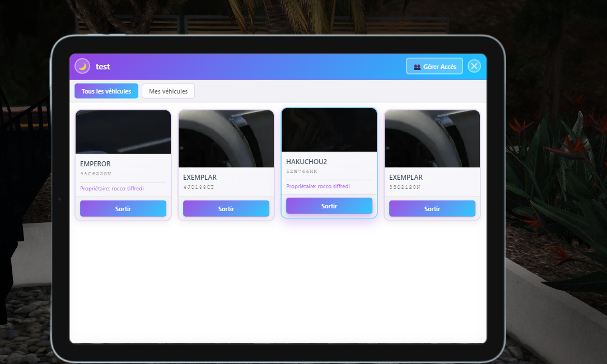Close the garage panel with X icon

coord(474,66)
